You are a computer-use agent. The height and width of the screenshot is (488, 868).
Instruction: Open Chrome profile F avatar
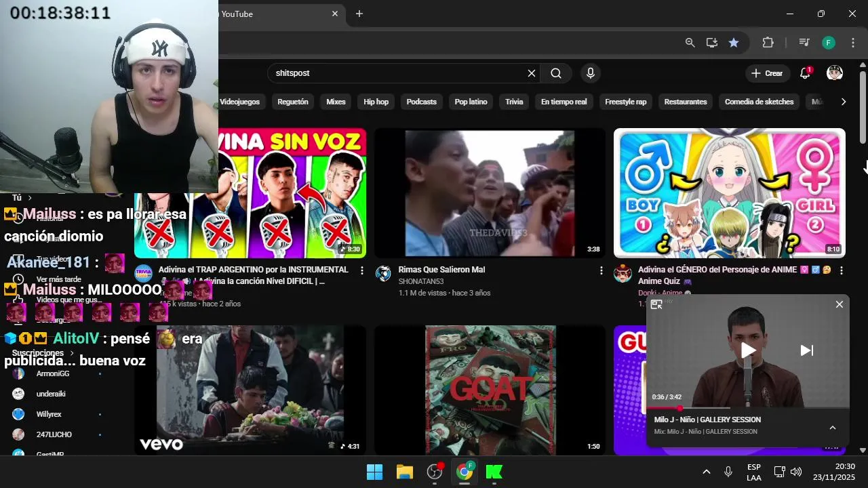point(829,43)
